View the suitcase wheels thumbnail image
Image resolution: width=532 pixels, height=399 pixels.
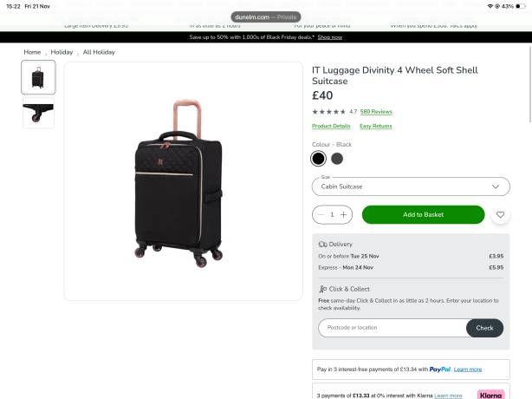point(38,113)
